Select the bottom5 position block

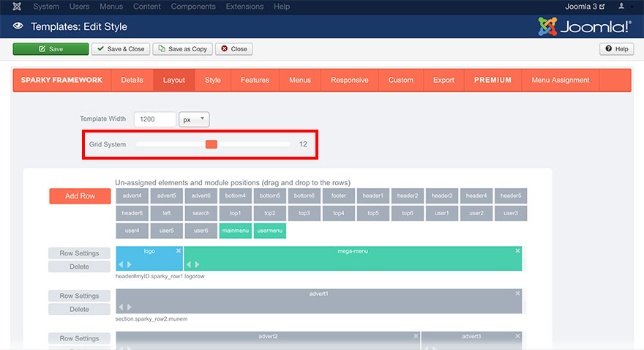pyautogui.click(x=270, y=196)
